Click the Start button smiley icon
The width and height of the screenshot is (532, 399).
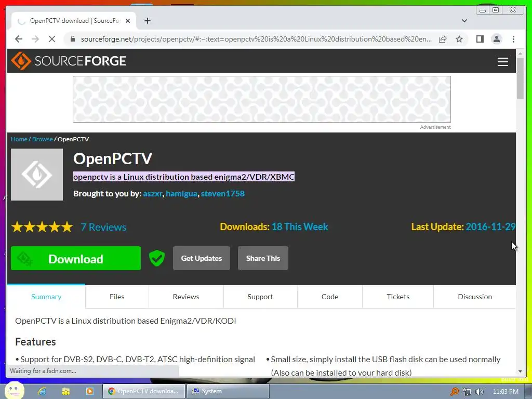(14, 391)
